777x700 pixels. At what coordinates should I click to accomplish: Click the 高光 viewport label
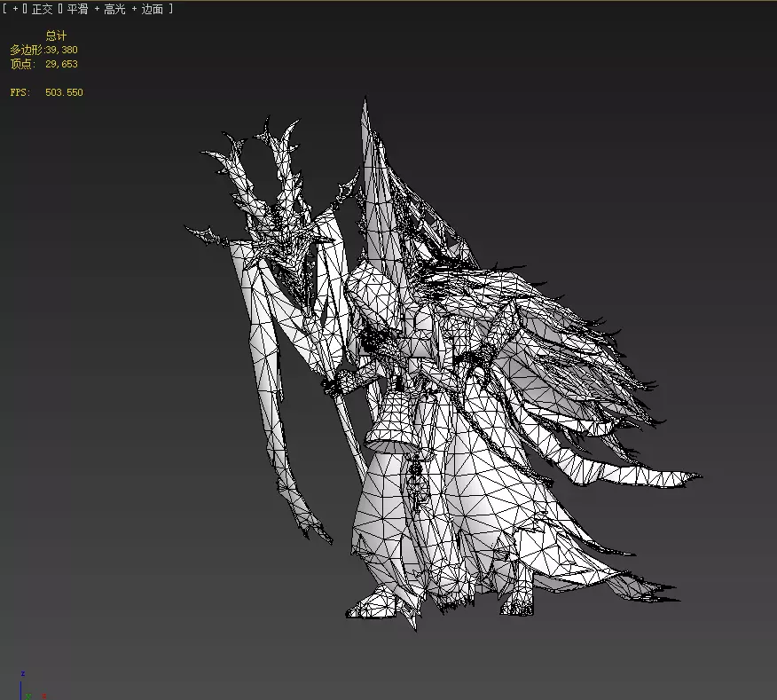[114, 9]
